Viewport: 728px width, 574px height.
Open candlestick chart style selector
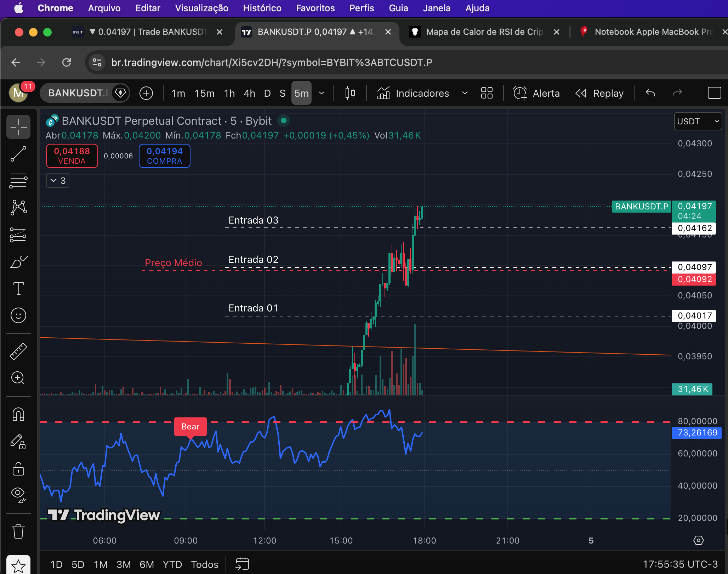click(x=350, y=93)
